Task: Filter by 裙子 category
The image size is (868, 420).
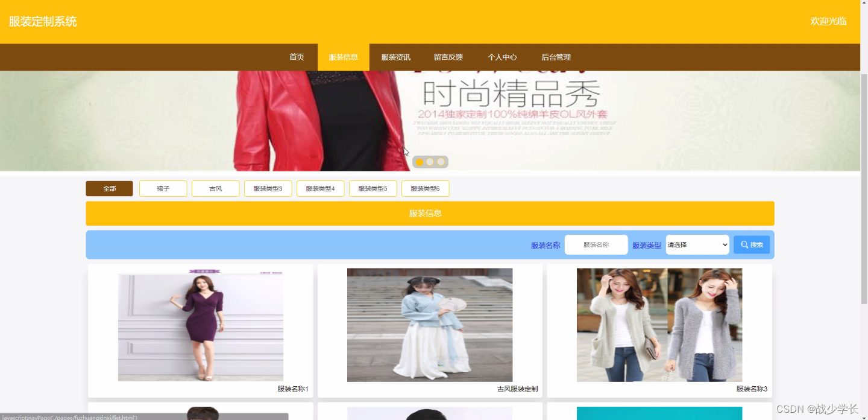Action: click(163, 189)
